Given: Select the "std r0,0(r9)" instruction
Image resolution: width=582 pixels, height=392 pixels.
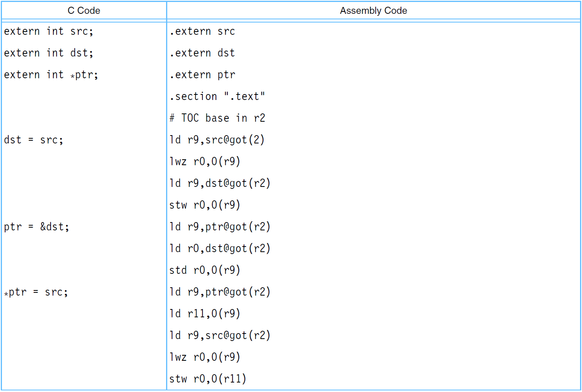Looking at the screenshot, I should click(205, 270).
